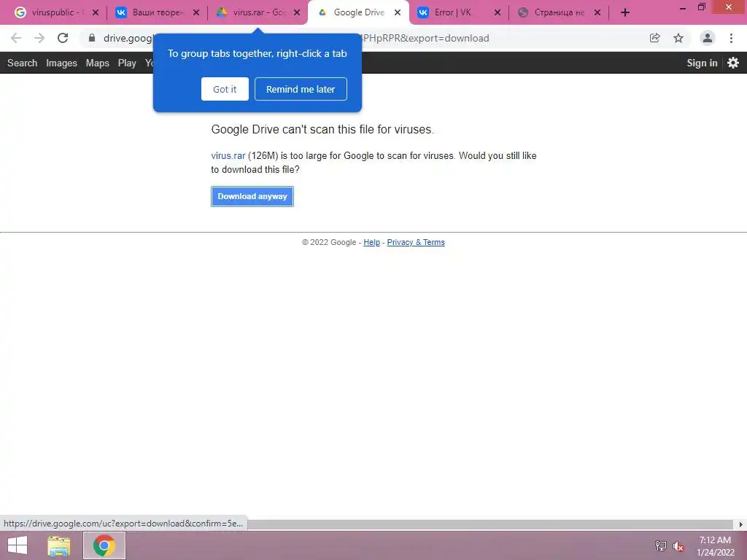
Task: Open the Chrome profile avatar
Action: [x=708, y=38]
